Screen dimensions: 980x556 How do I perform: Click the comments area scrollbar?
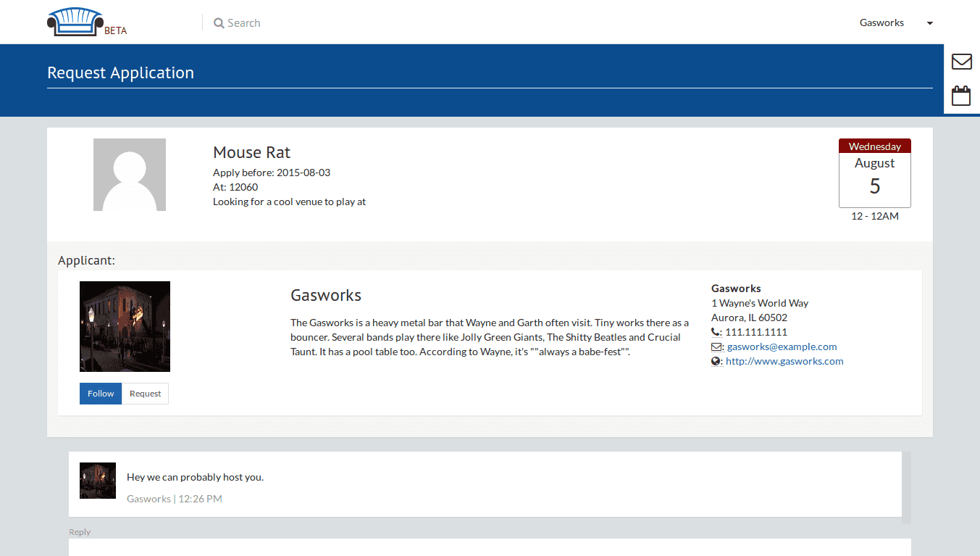click(x=906, y=488)
